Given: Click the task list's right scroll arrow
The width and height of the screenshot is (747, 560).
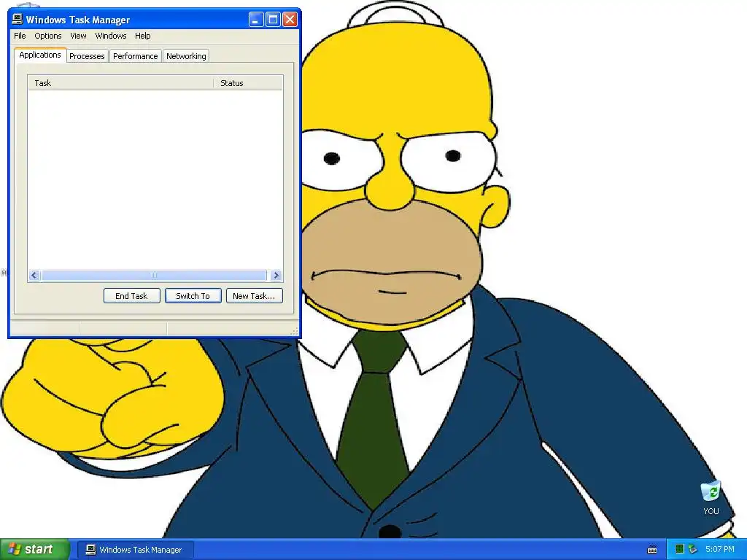Looking at the screenshot, I should (x=276, y=275).
